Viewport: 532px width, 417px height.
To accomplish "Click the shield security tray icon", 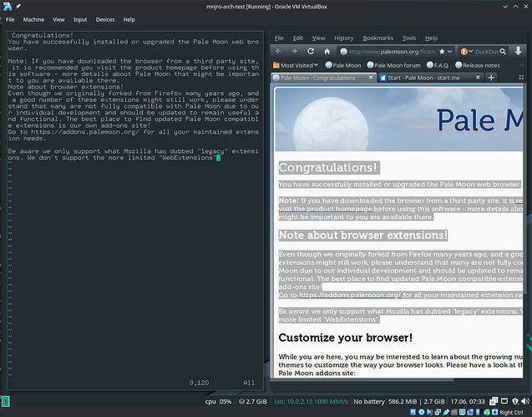I will pyautogui.click(x=515, y=401).
